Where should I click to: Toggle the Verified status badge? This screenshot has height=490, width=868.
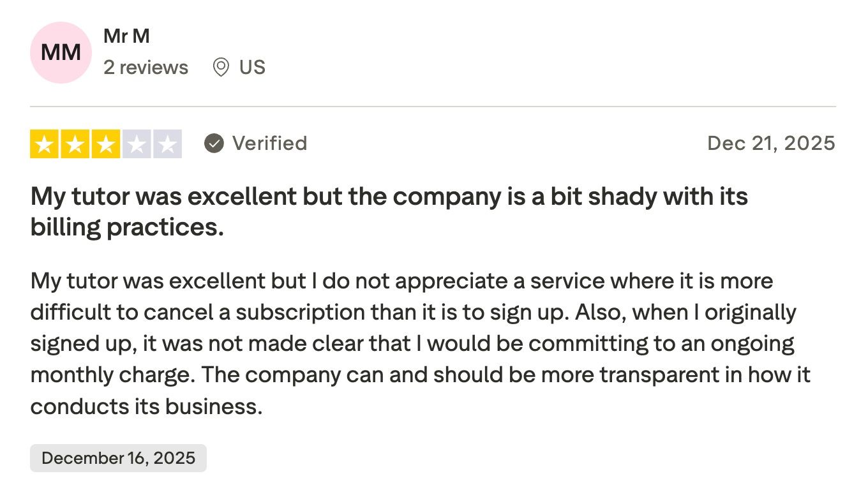point(255,143)
